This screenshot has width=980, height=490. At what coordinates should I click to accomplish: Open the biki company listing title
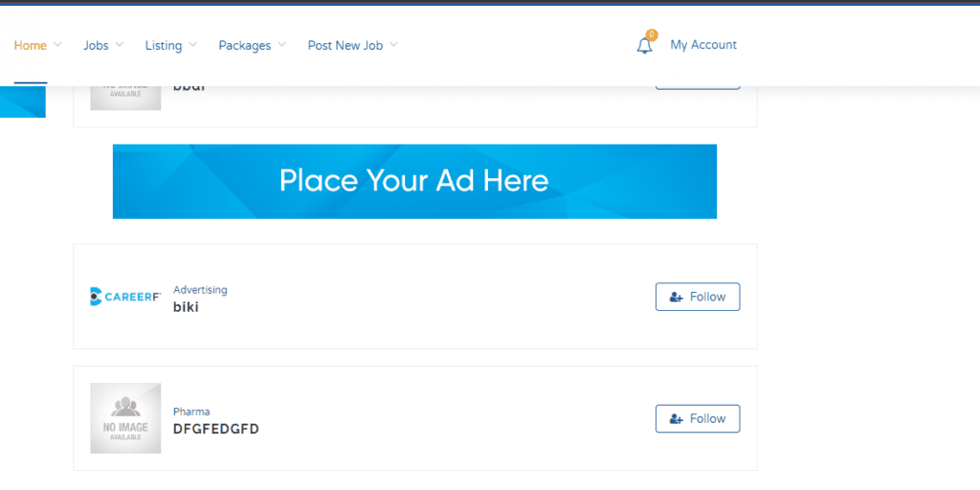click(x=186, y=307)
